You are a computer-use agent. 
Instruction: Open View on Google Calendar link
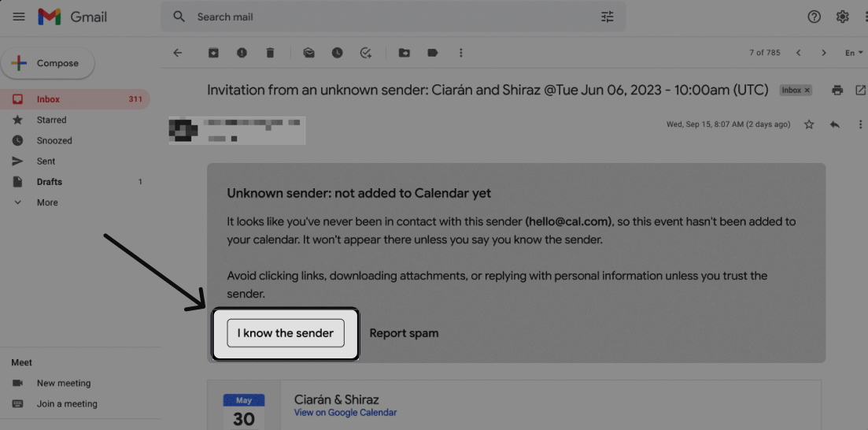click(x=345, y=412)
